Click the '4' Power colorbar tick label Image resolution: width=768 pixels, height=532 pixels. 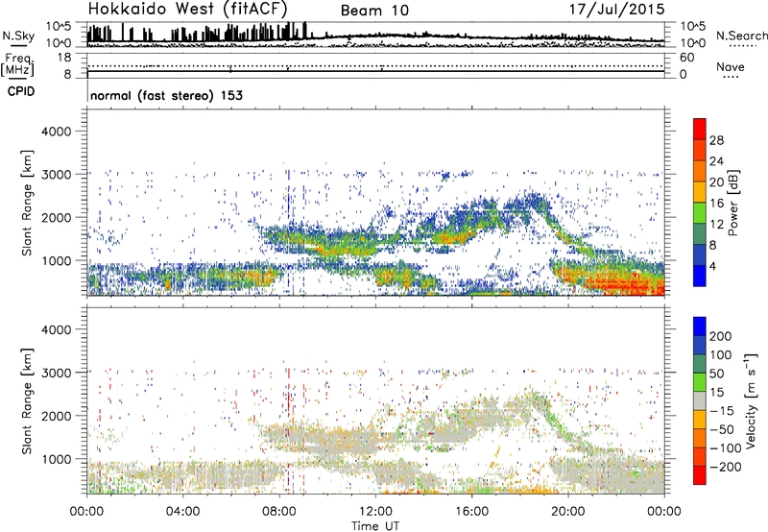pos(712,267)
